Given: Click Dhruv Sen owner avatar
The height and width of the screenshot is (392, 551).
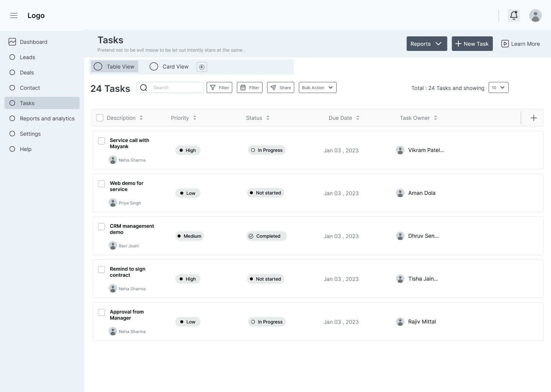Looking at the screenshot, I should (x=400, y=236).
